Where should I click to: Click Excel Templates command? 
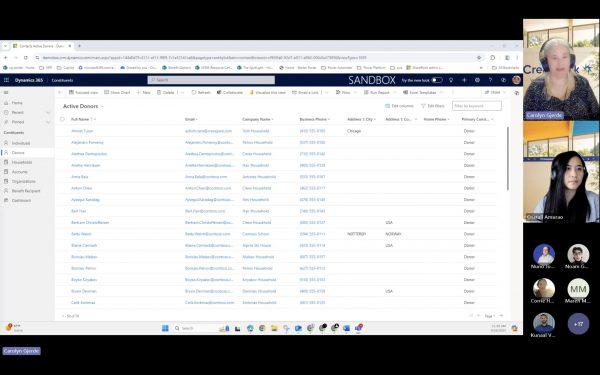[x=420, y=93]
